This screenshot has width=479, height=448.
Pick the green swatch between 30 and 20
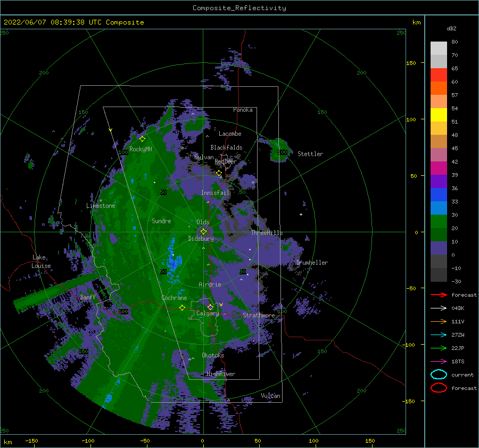coord(439,222)
